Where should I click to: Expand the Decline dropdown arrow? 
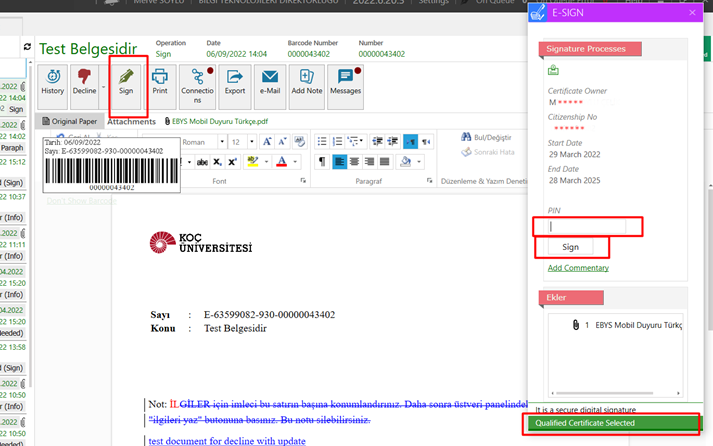(x=102, y=85)
